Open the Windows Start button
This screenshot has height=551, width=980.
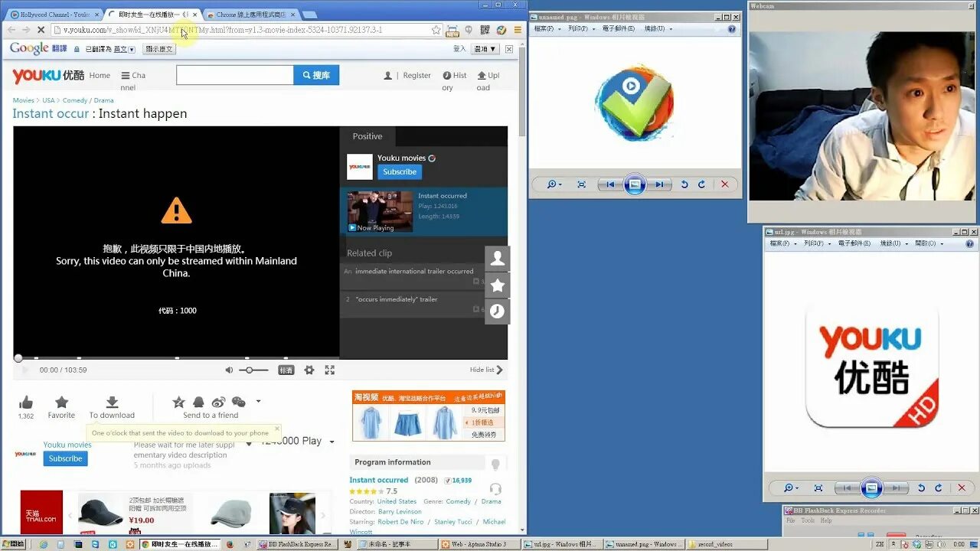[13, 544]
